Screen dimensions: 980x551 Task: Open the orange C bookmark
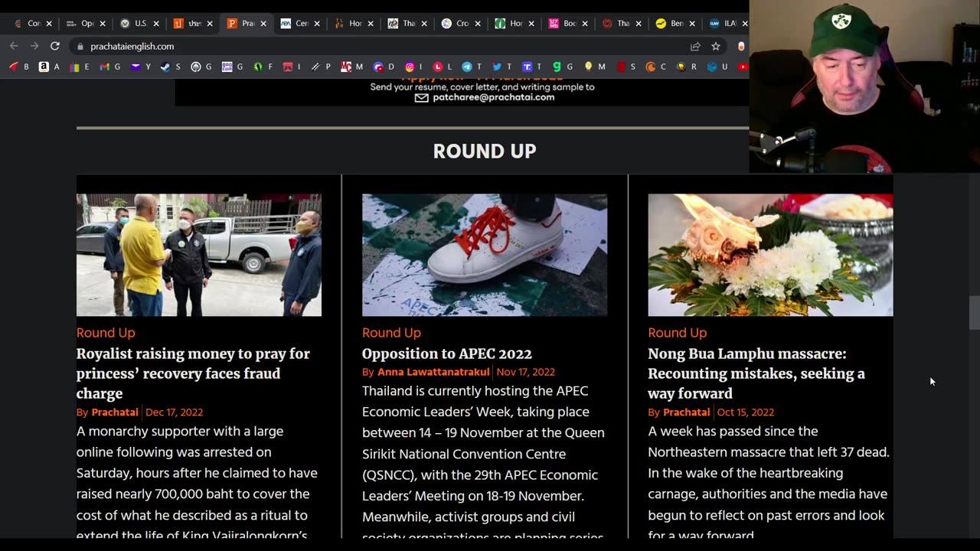click(x=655, y=67)
